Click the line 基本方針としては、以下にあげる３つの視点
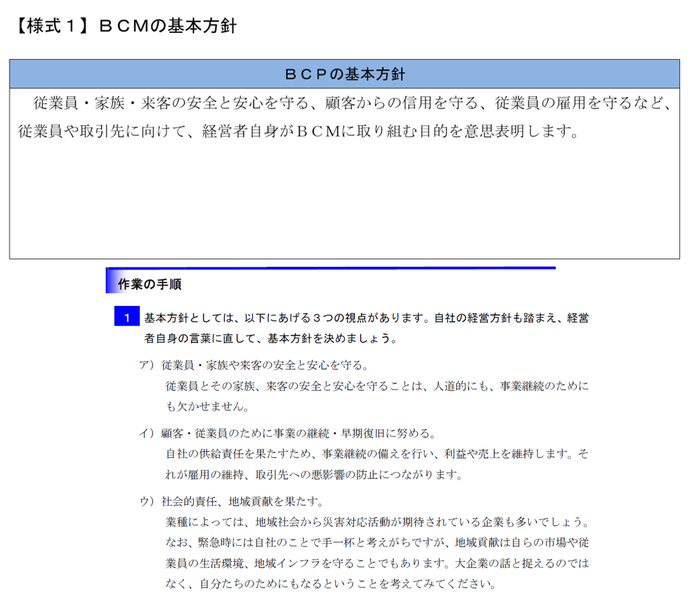Image resolution: width=700 pixels, height=606 pixels. pos(367,318)
